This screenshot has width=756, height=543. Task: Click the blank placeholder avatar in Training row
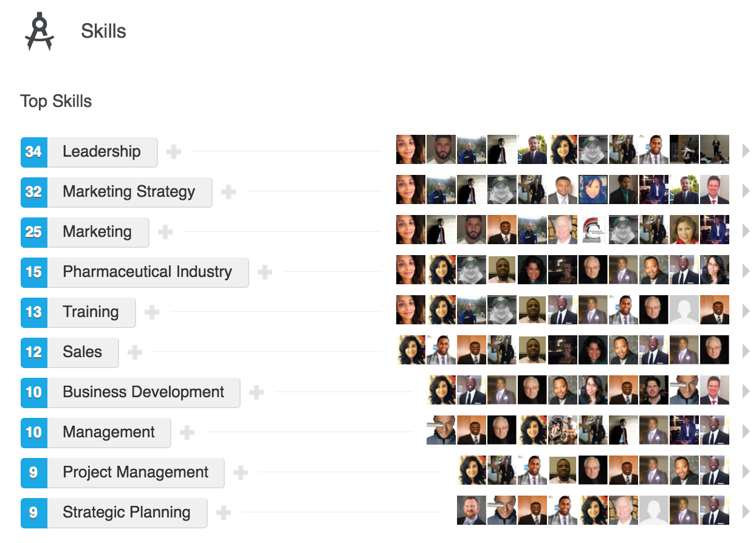(x=684, y=310)
